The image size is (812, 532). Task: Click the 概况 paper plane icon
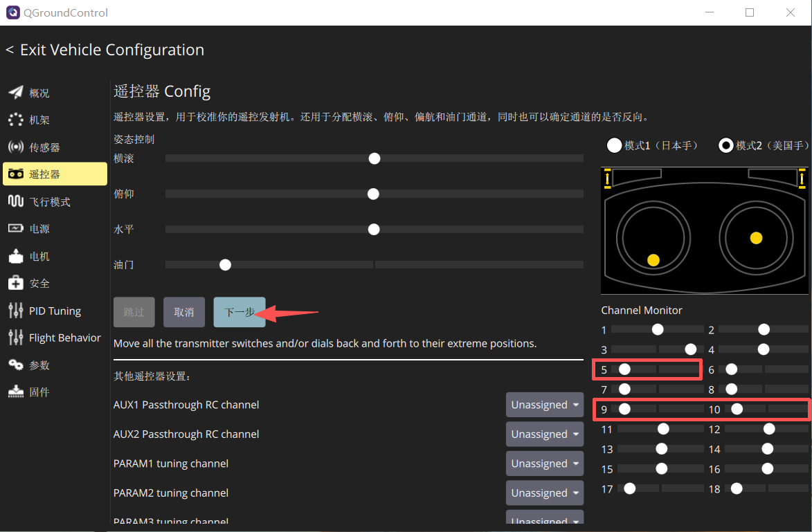(x=15, y=93)
